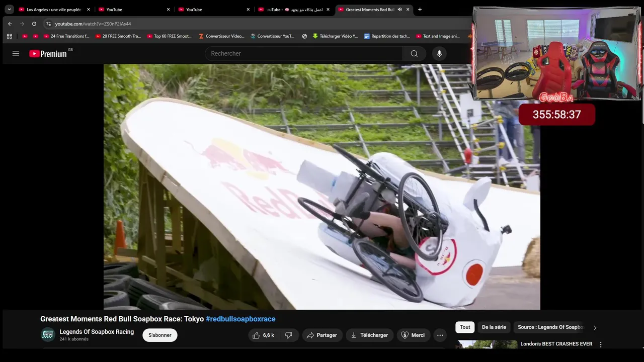644x362 pixels.
Task: Open the Top 60 FREE Smoot... bookmark
Action: (170, 36)
